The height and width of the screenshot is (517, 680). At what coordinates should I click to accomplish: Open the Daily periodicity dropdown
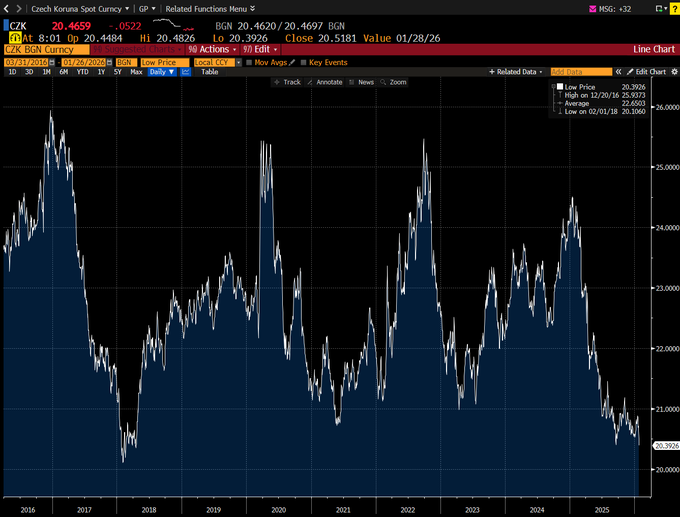pos(162,72)
